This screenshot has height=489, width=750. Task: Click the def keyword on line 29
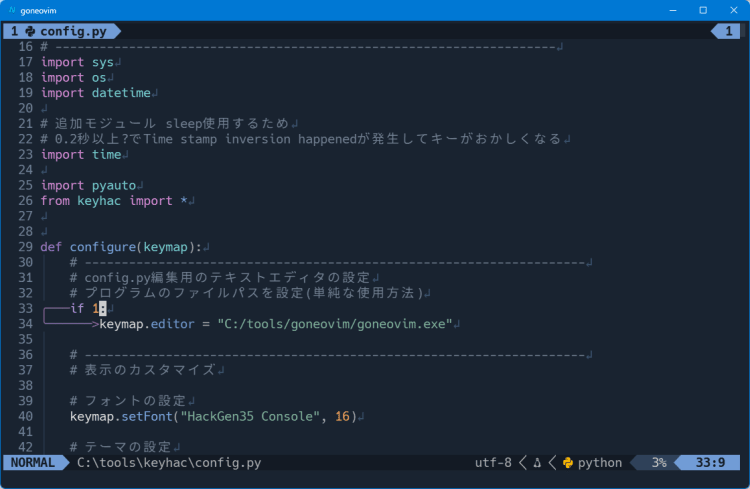(x=51, y=247)
